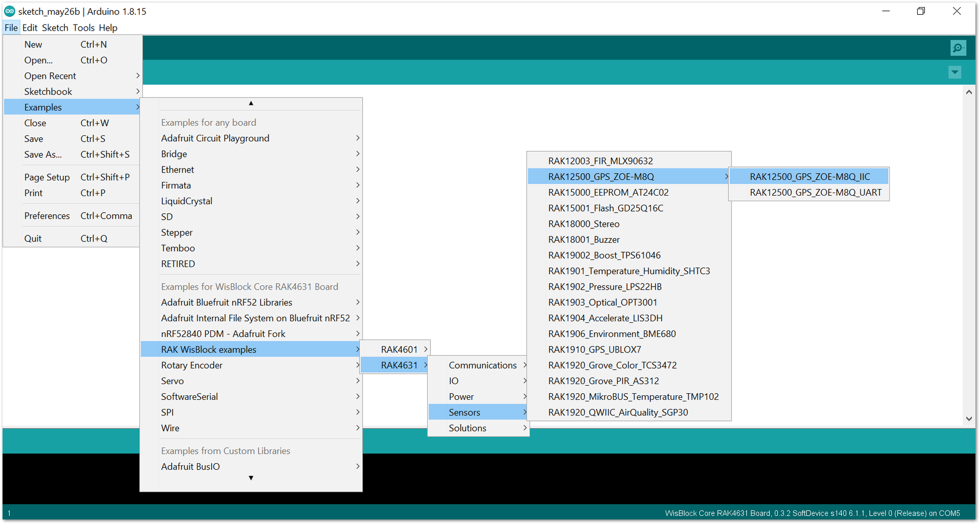Open the SPI examples submenu

(x=251, y=413)
